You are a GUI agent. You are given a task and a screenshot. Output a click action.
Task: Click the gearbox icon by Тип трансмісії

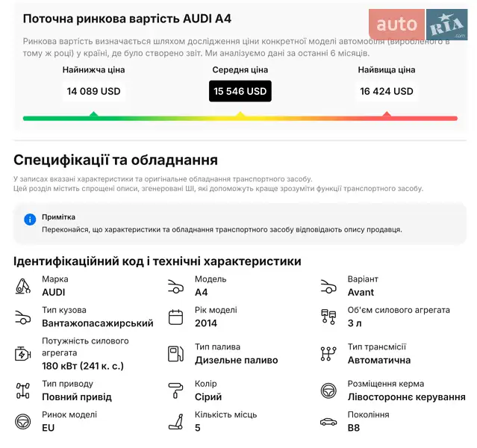328,353
